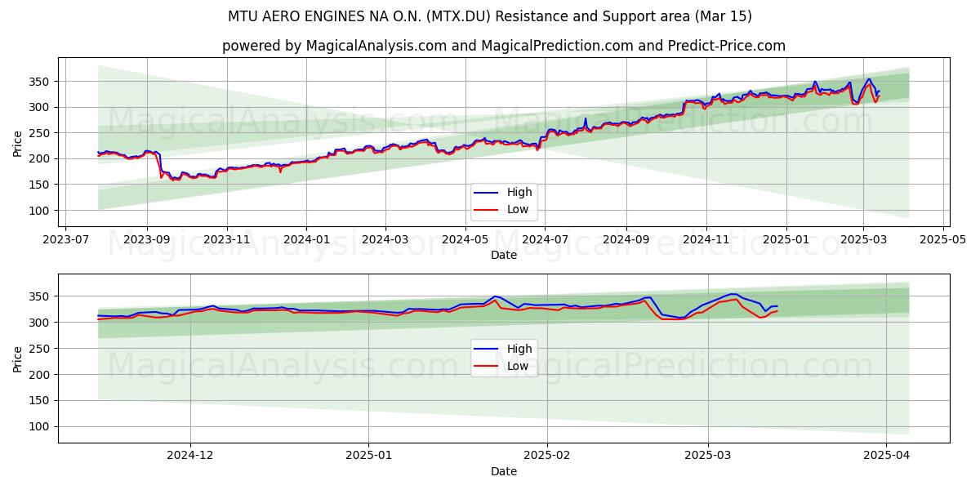The image size is (980, 490).
Task: Click the 'Date' axis label under bottom chart
Action: [504, 472]
